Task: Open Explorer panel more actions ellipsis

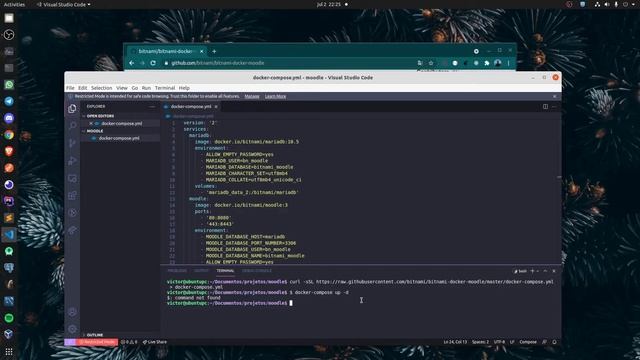Action: 152,107
